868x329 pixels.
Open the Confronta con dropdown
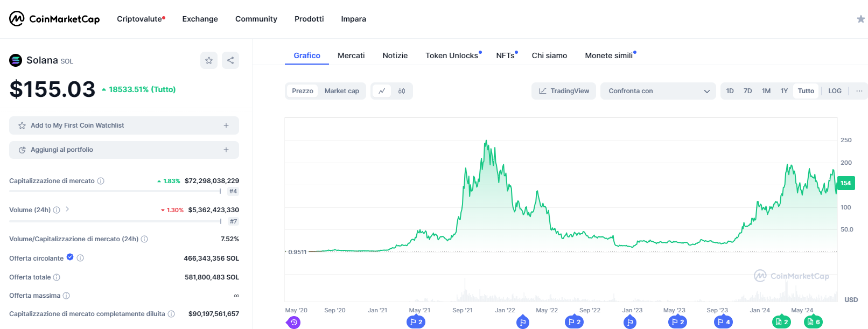(658, 91)
